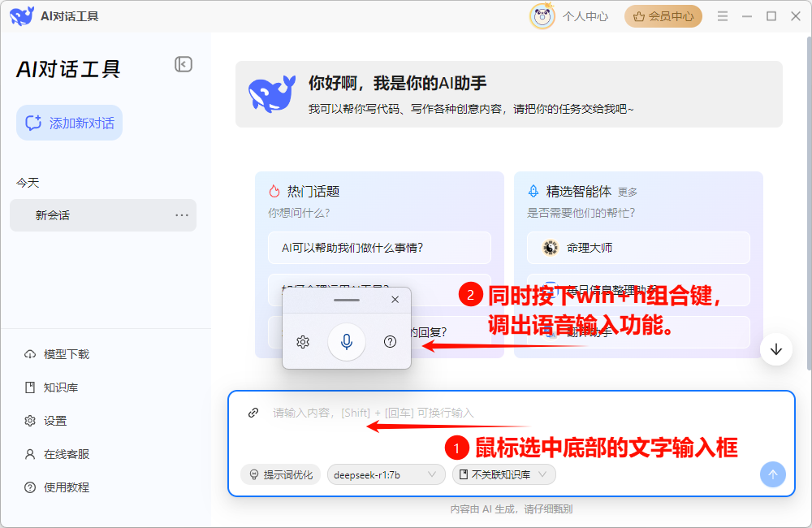Open the three-dot menu for 新会话
The image size is (812, 528).
tap(182, 215)
